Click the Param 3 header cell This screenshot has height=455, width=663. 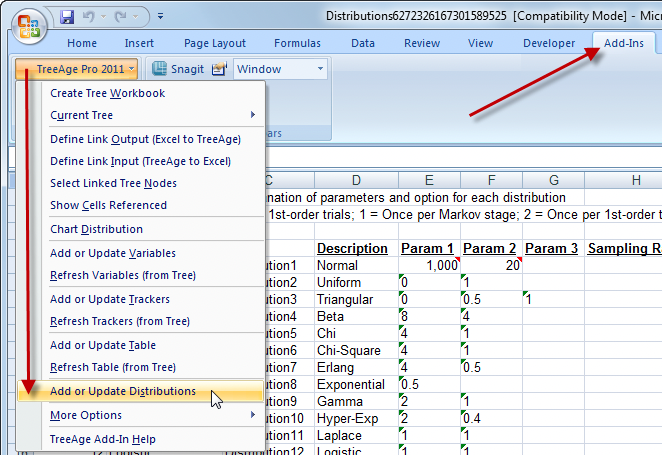pos(551,249)
